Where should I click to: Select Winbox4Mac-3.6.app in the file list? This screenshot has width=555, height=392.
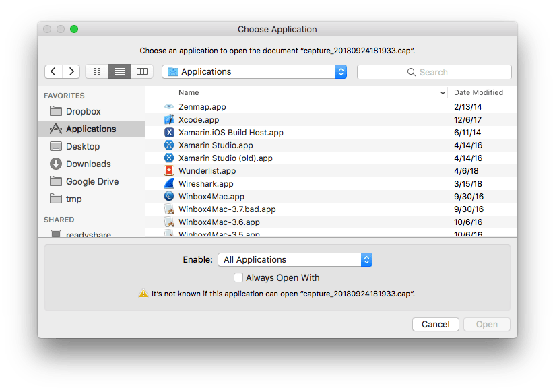(x=219, y=222)
